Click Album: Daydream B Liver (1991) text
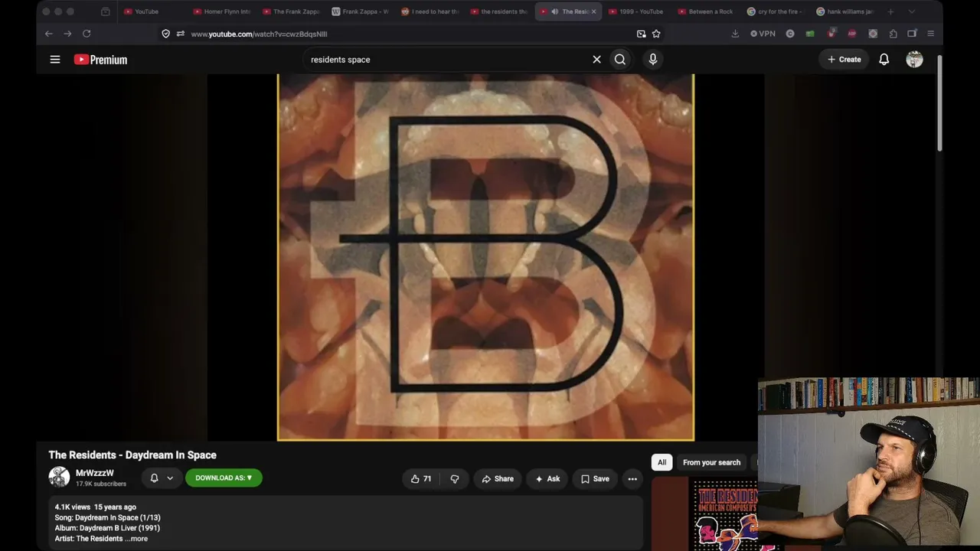Screen dimensions: 980x551 [x=107, y=528]
